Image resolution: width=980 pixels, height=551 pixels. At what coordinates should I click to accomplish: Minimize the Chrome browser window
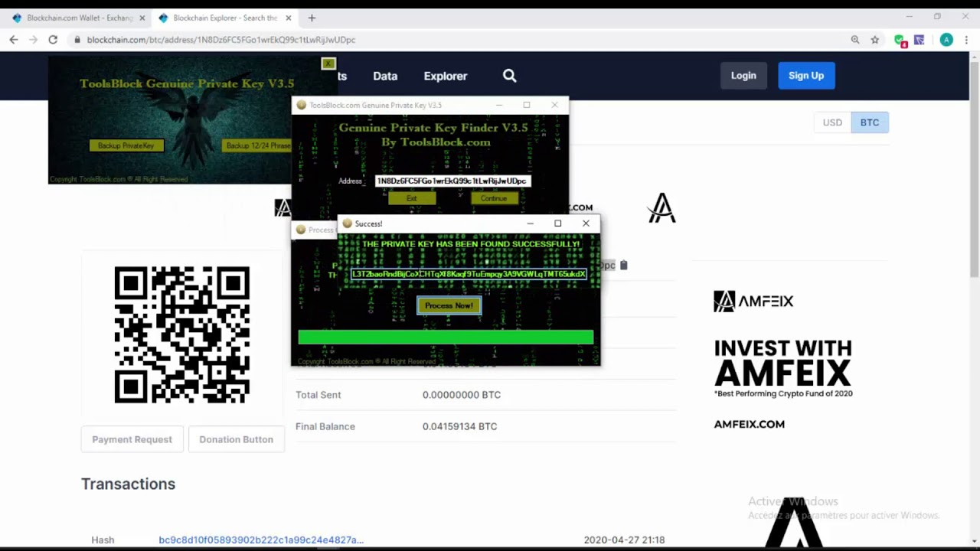click(909, 17)
